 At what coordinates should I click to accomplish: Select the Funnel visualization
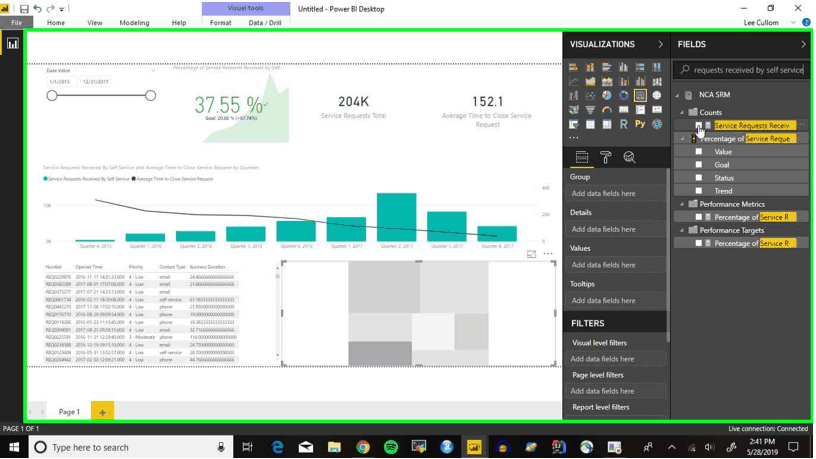pyautogui.click(x=590, y=110)
